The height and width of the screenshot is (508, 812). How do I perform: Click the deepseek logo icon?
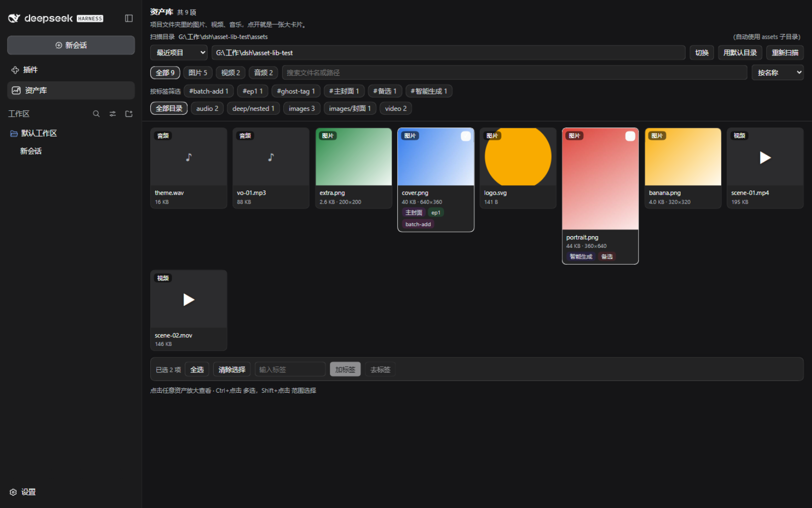[x=14, y=18]
